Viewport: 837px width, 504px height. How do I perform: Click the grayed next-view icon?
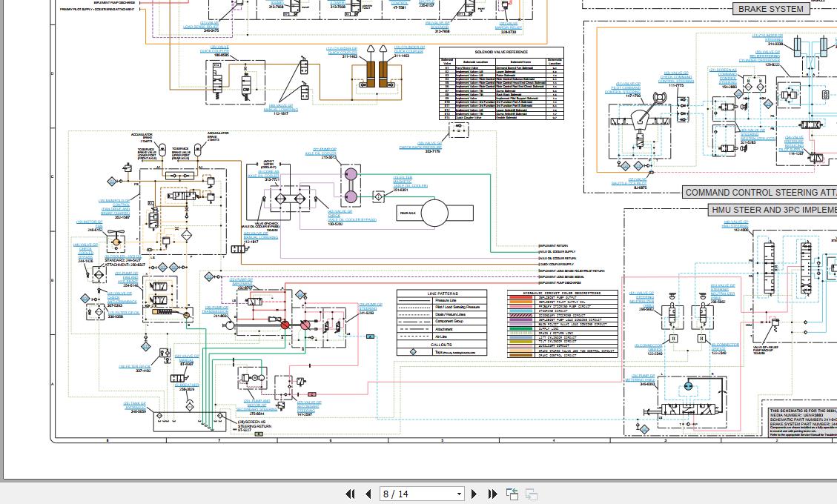coord(531,494)
